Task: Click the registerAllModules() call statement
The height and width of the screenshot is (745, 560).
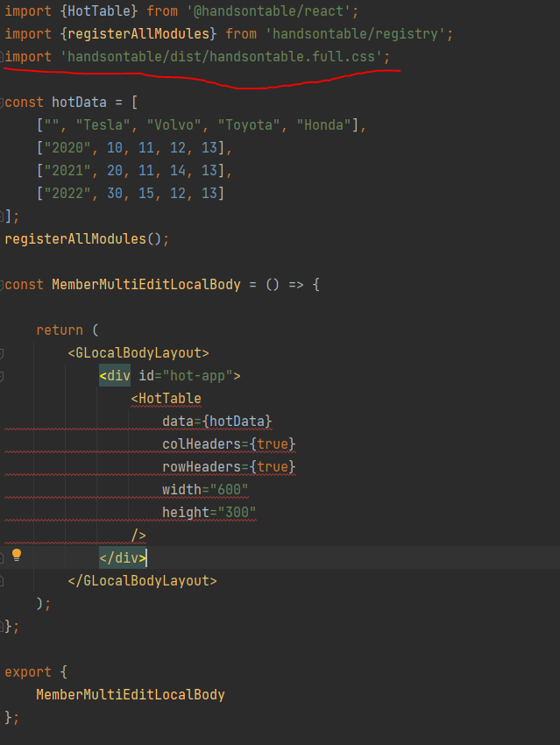Action: click(x=87, y=239)
